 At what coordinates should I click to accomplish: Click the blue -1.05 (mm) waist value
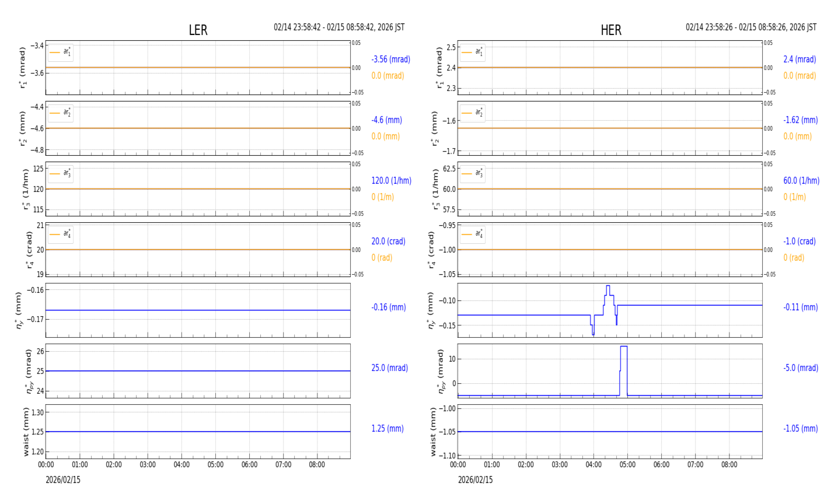pos(801,429)
